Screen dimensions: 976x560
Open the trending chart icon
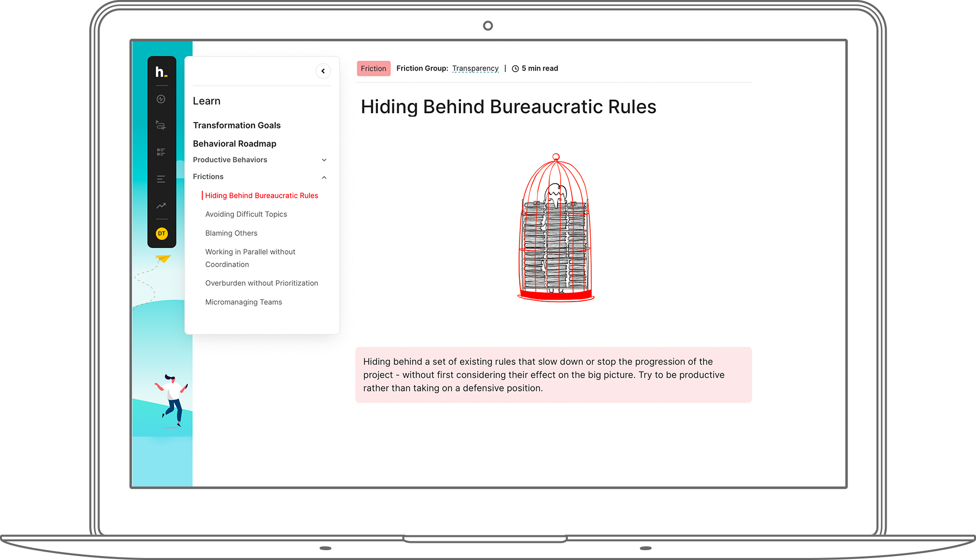tap(161, 206)
